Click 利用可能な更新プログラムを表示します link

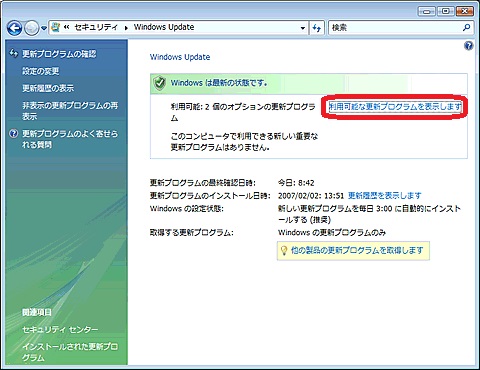coord(395,107)
